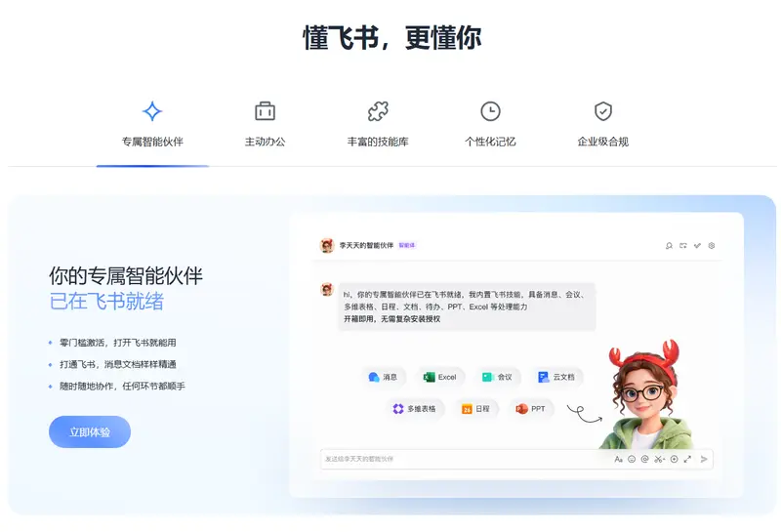Click the 李天天的智能伙伴 chat title
The image size is (781, 532).
click(x=367, y=245)
